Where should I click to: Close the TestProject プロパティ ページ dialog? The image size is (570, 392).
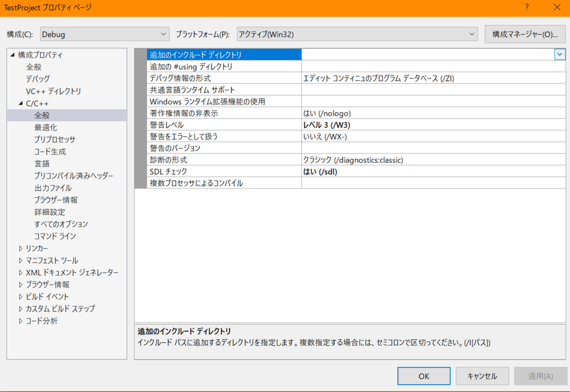[557, 7]
